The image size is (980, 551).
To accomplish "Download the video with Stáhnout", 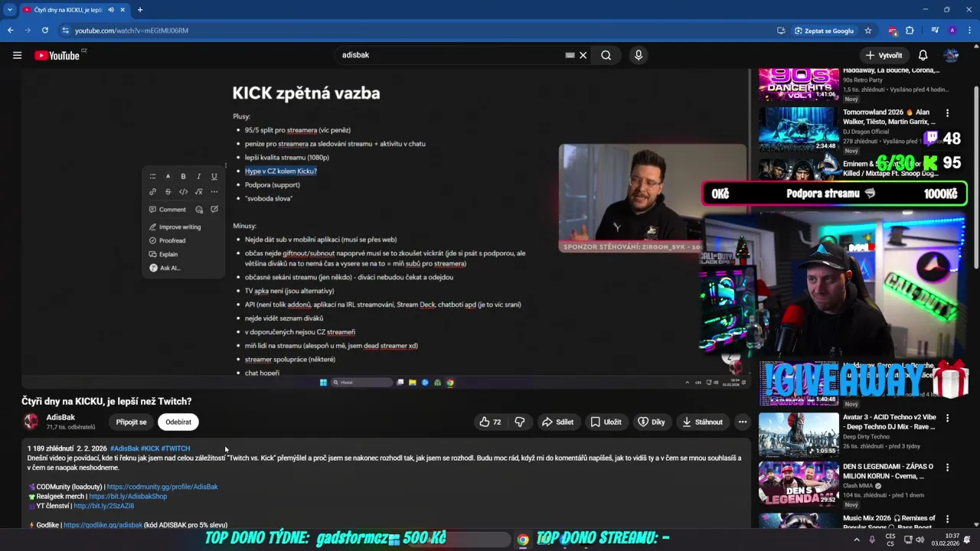I will 702,422.
